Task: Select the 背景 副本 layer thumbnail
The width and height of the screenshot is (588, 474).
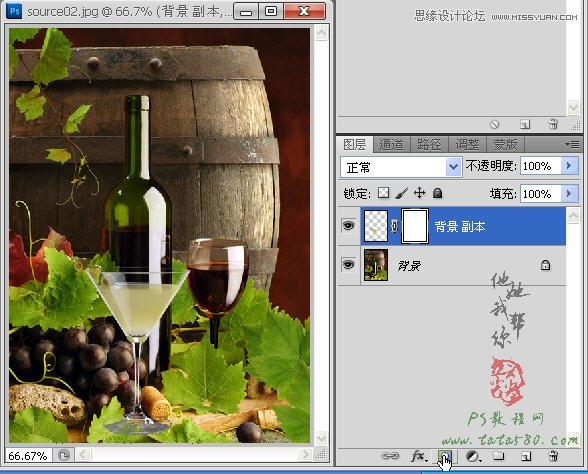Action: tap(376, 225)
